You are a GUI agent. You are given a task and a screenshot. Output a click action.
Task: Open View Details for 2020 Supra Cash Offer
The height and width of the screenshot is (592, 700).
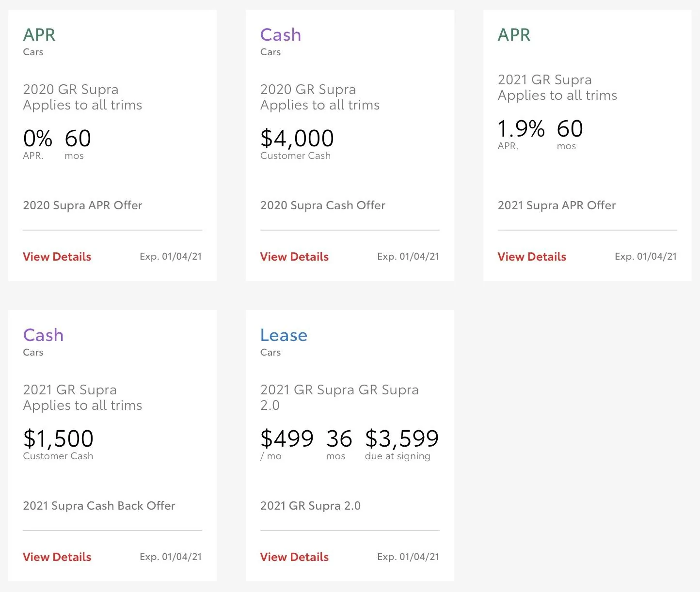click(294, 257)
